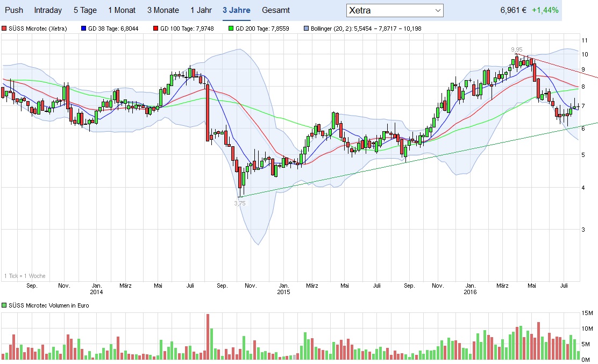Click the SÜSS Microtec (Xetra) legend swatch
Screen dimensions: 598x364
click(x=4, y=28)
